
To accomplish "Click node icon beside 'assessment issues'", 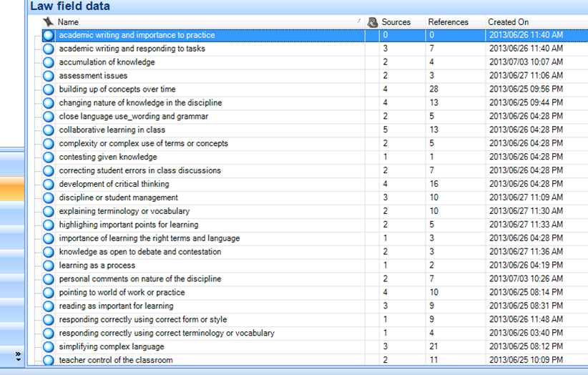I will (x=48, y=76).
